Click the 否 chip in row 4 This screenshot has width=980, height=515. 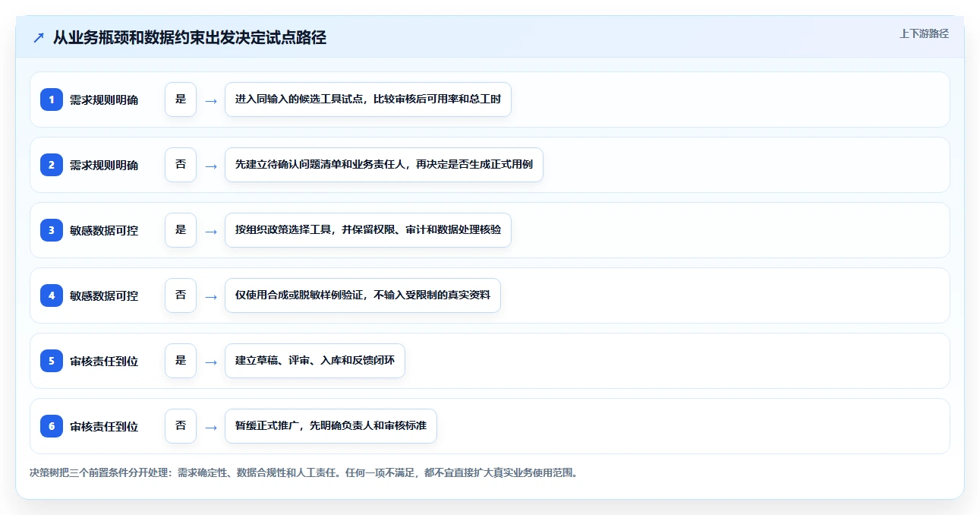pyautogui.click(x=181, y=295)
